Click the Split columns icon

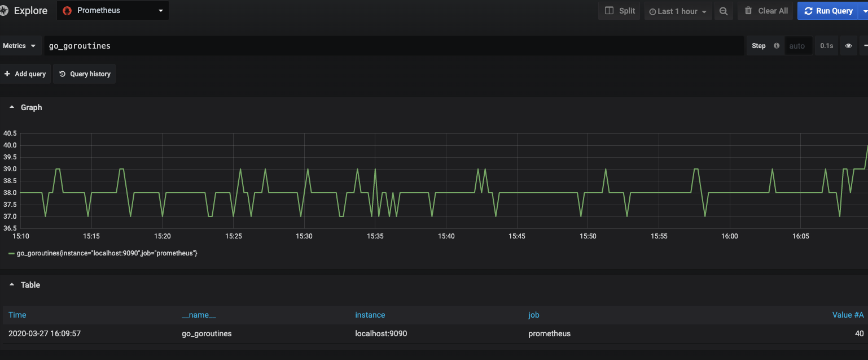(609, 11)
